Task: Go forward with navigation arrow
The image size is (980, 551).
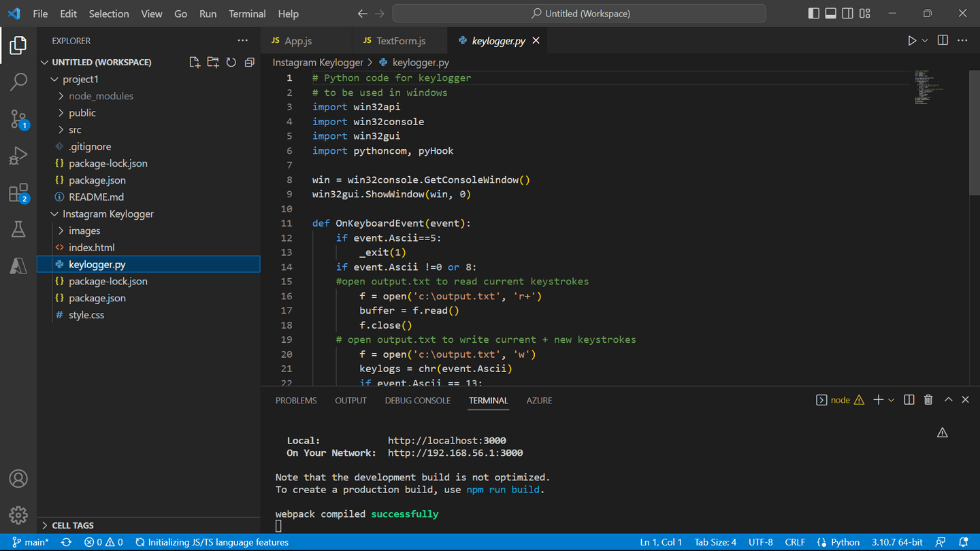Action: pos(380,14)
